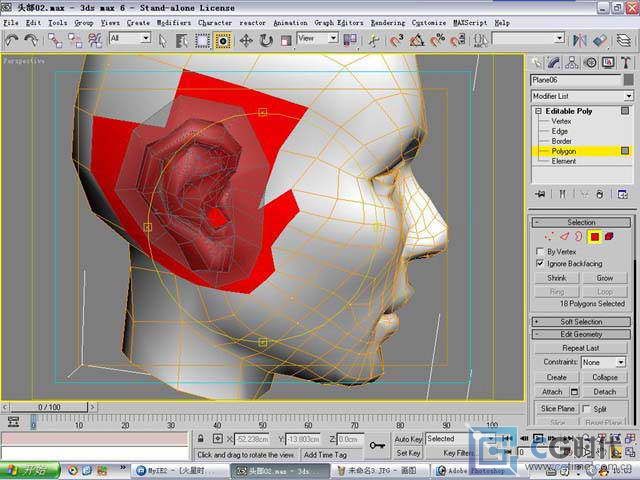This screenshot has height=480, width=640.
Task: Select the Select Object arrow tool
Action: coord(163,40)
